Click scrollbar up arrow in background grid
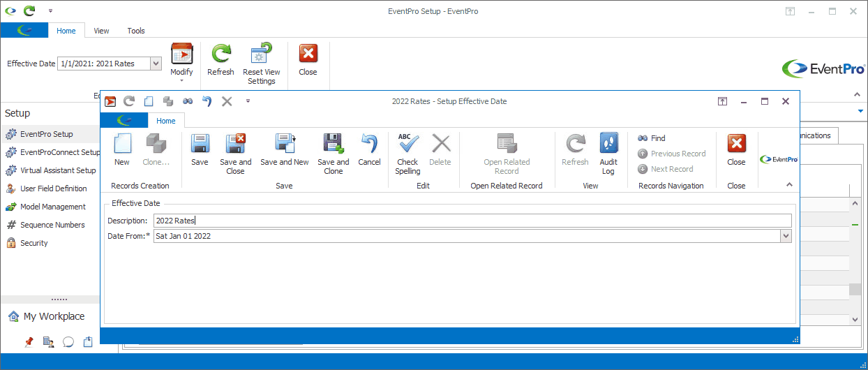This screenshot has width=868, height=370. tap(855, 204)
